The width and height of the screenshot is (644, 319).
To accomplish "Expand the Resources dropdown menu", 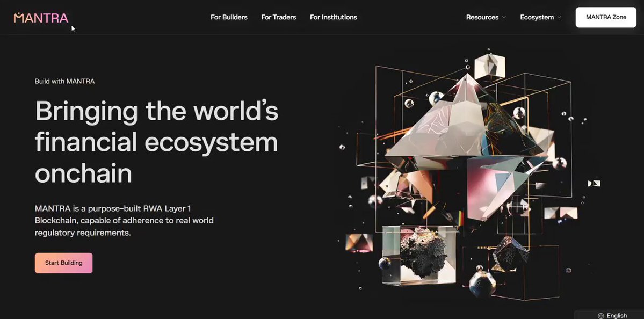I will tap(486, 17).
